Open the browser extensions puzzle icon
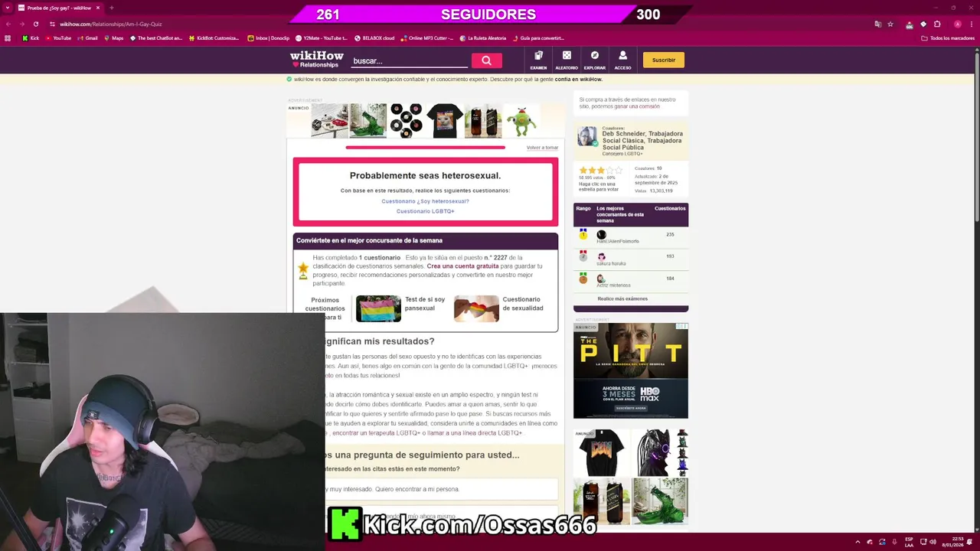980x551 pixels. click(937, 24)
